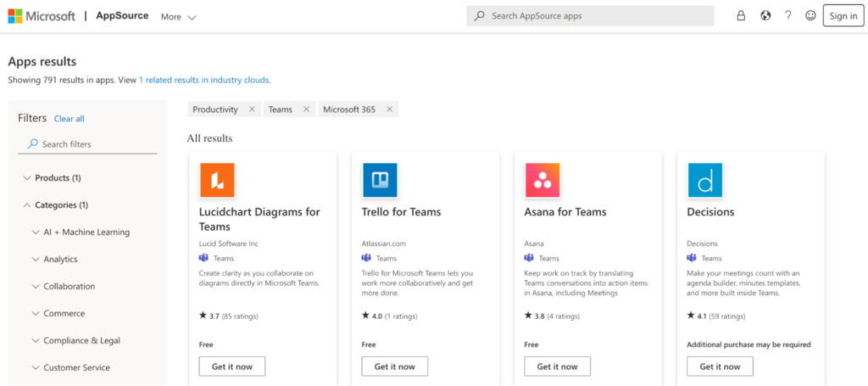Remove the Teams filter chip

[305, 109]
